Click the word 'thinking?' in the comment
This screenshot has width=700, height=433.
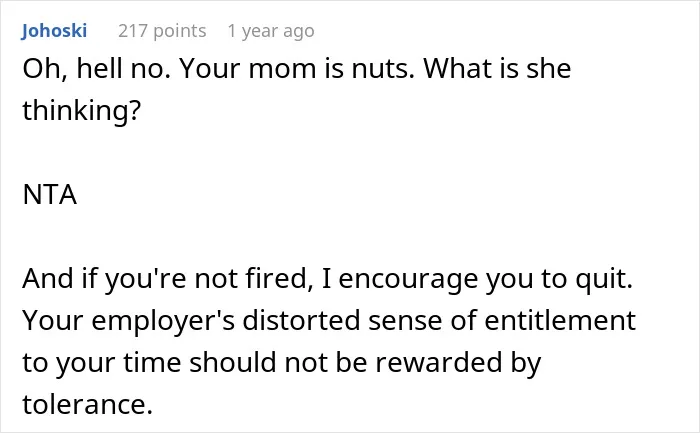click(x=82, y=110)
